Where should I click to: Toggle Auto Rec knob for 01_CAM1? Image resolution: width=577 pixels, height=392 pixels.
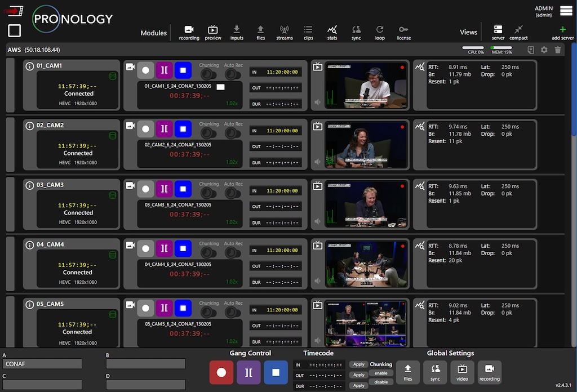coord(233,74)
